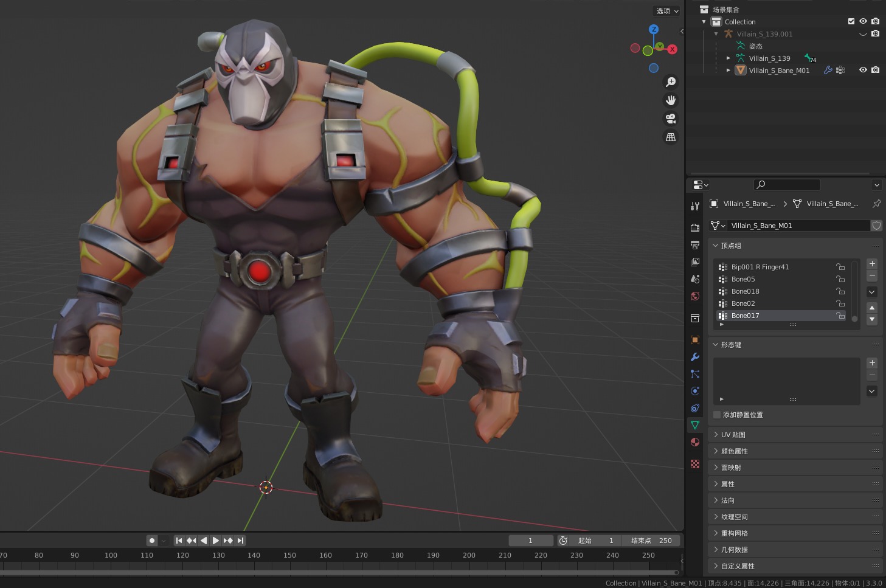Show hidden Villain_S_139.001 in viewport
886x588 pixels.
tap(863, 34)
